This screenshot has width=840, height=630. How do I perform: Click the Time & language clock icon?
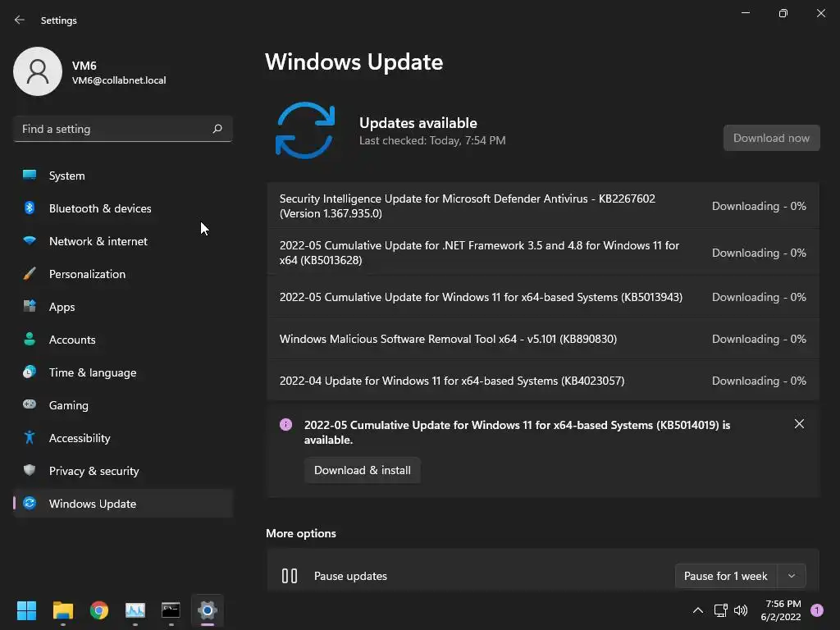click(30, 372)
